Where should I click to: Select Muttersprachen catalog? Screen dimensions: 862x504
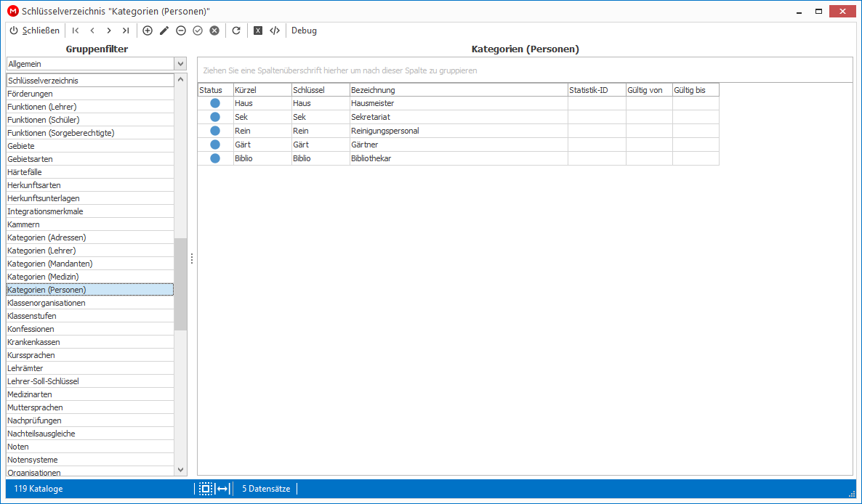click(x=90, y=408)
